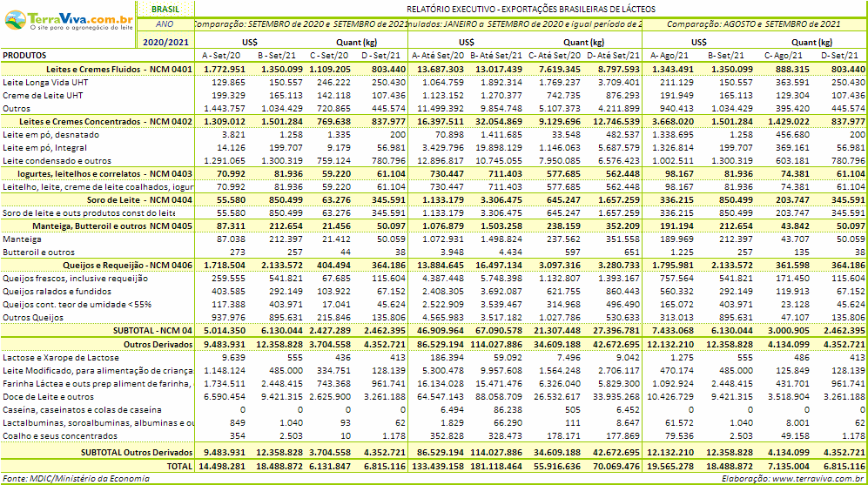The width and height of the screenshot is (868, 485).
Task: Select header Comparação: AGOSTO e SETEMBRO de 2021
Action: [x=753, y=24]
